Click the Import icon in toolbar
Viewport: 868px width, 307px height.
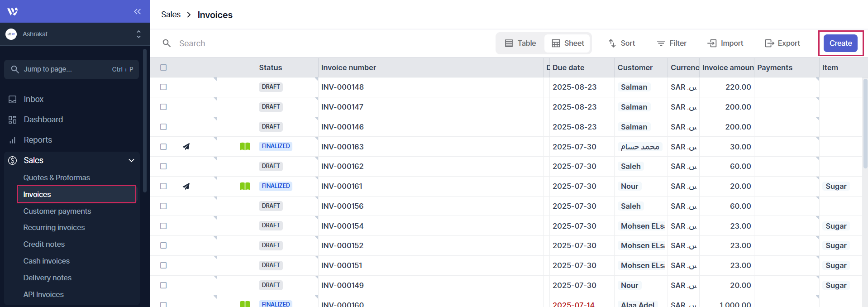pos(712,43)
